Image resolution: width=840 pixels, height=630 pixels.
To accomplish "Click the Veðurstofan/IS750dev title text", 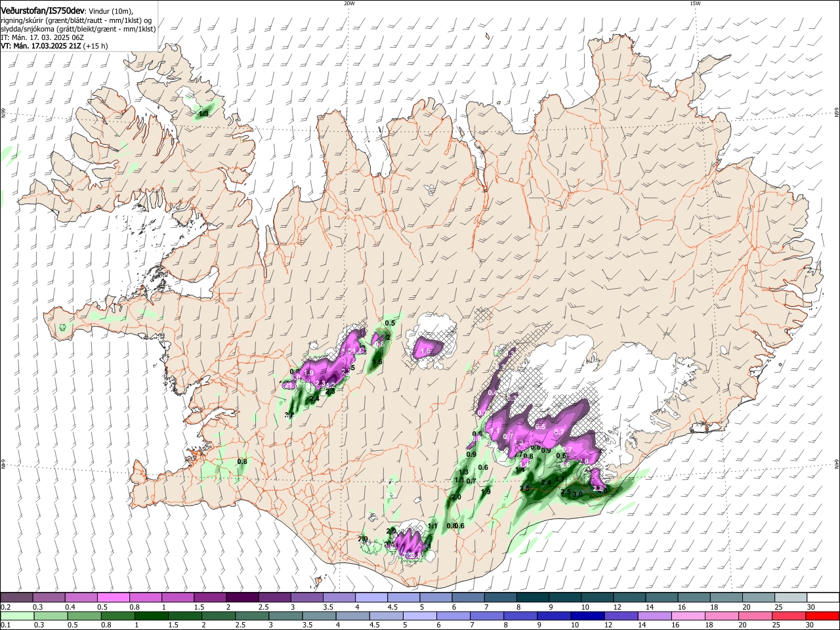I will click(43, 11).
